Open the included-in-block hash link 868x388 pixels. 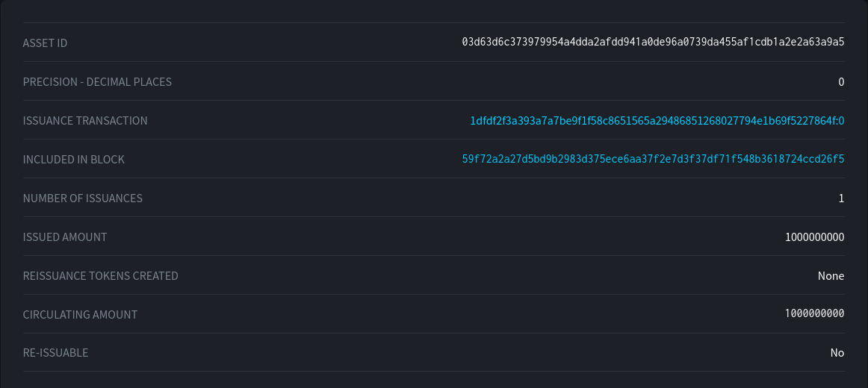[653, 160]
